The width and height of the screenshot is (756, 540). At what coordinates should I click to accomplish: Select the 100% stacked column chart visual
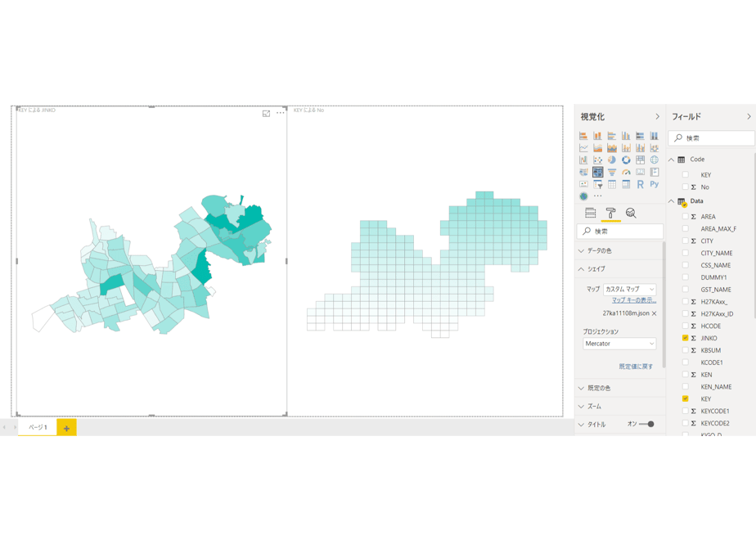point(655,136)
